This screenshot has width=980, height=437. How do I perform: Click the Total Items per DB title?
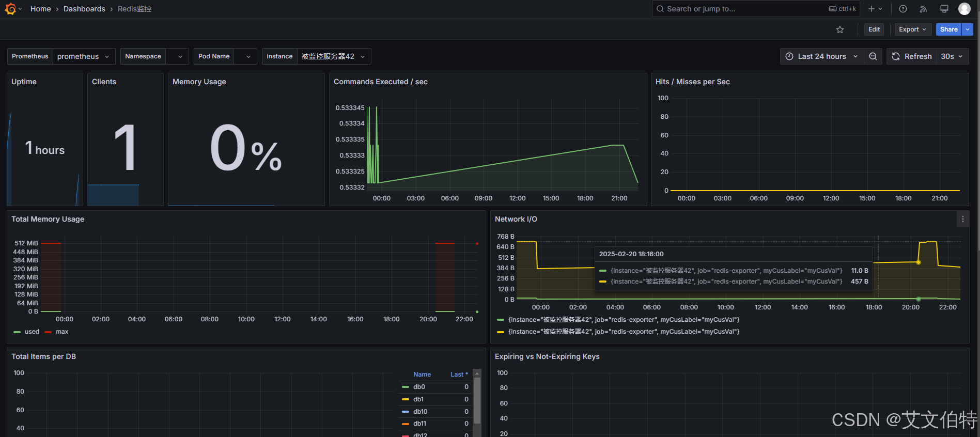click(43, 356)
